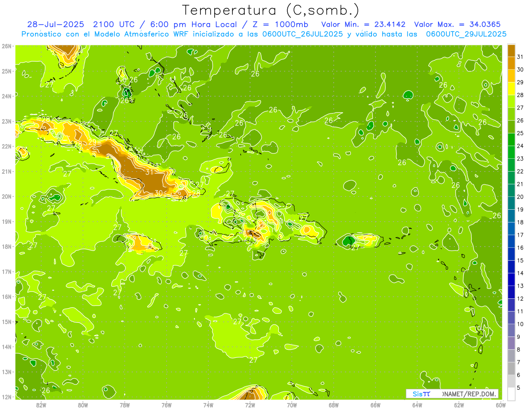Click the colorbar tick label 10
The image size is (532, 411).
click(x=520, y=324)
